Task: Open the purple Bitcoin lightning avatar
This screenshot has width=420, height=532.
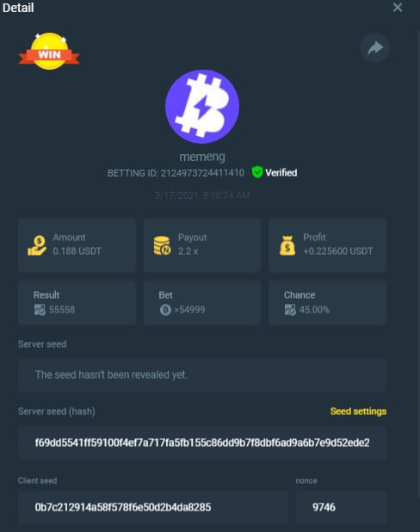Action: click(202, 107)
